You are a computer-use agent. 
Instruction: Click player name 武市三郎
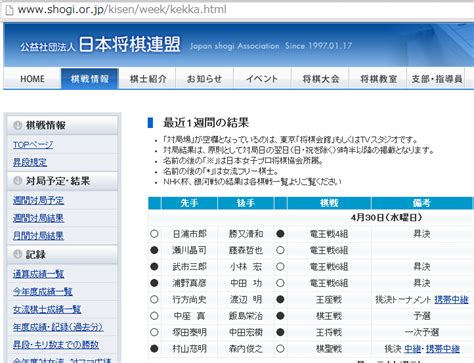[189, 267]
